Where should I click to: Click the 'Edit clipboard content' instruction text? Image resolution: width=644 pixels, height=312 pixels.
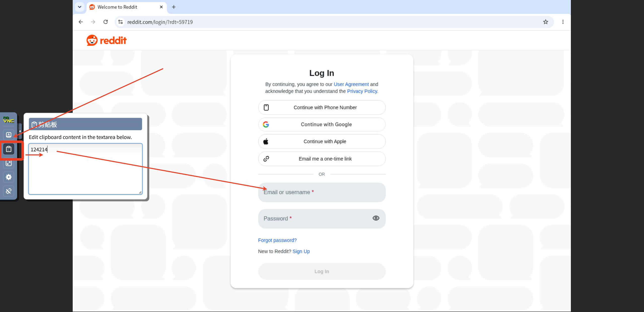[x=80, y=137]
